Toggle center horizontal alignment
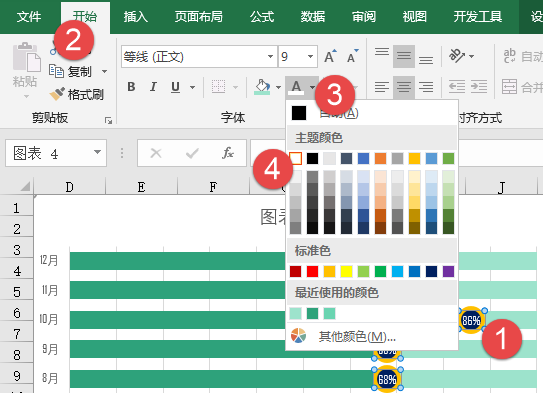This screenshot has height=393, width=543. tap(404, 87)
